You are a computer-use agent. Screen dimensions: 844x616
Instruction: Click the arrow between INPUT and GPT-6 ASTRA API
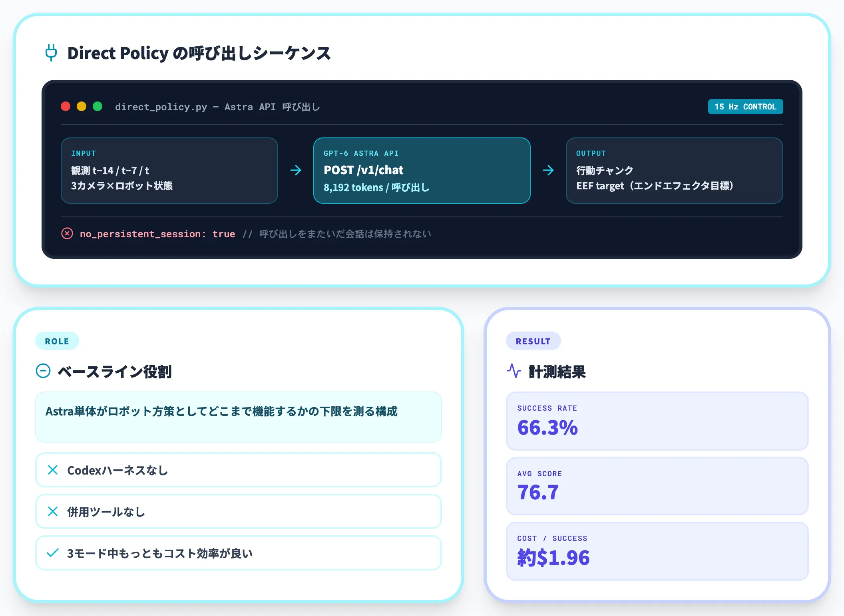pos(296,170)
